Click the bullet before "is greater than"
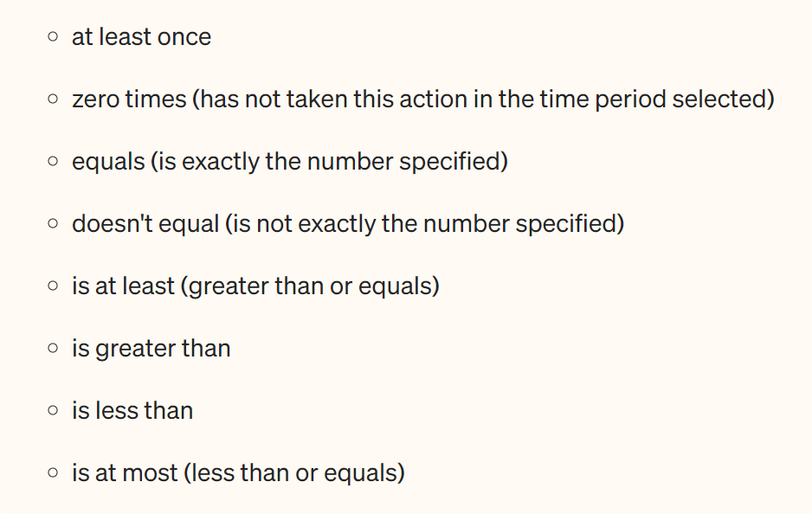The height and width of the screenshot is (514, 812). (54, 349)
